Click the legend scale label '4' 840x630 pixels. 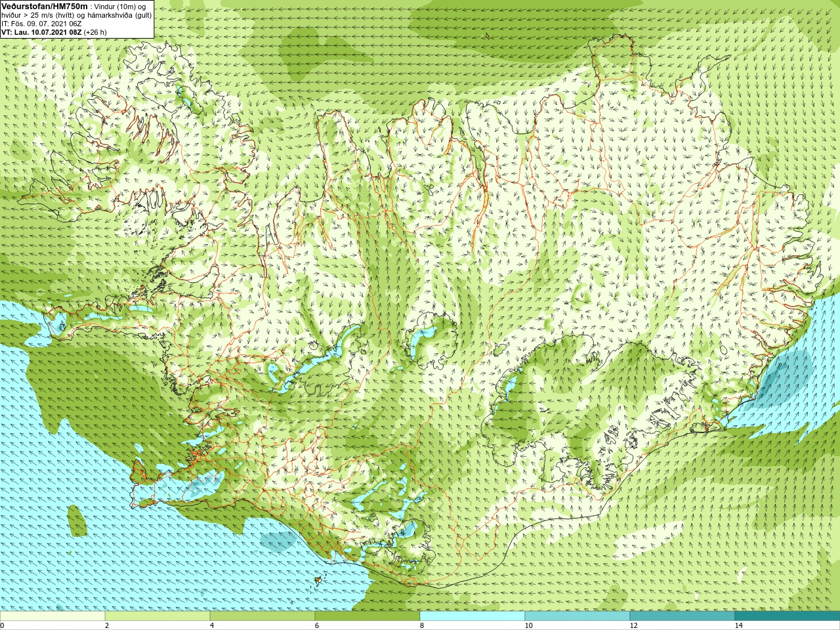[x=211, y=625]
